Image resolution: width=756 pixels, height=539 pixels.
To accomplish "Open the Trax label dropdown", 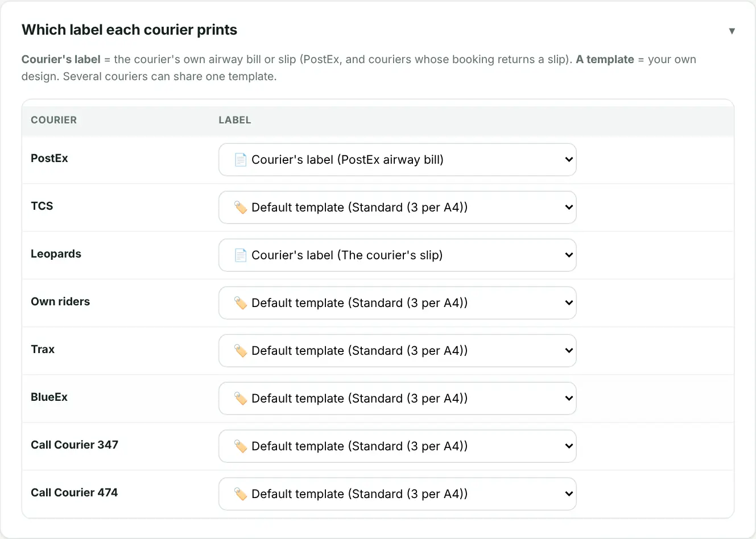I will (398, 351).
